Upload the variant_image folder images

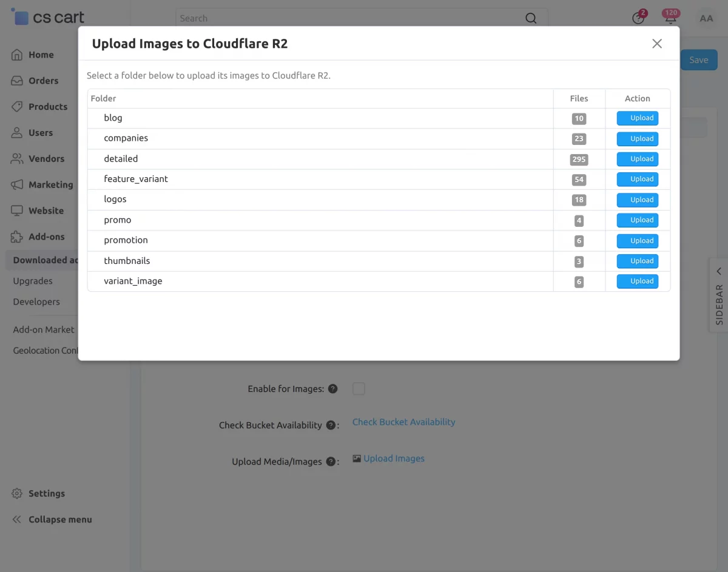[638, 281]
